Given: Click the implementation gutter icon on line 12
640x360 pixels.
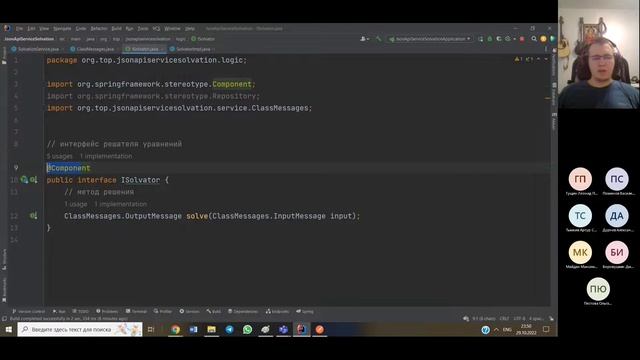Looking at the screenshot, I should tap(33, 216).
